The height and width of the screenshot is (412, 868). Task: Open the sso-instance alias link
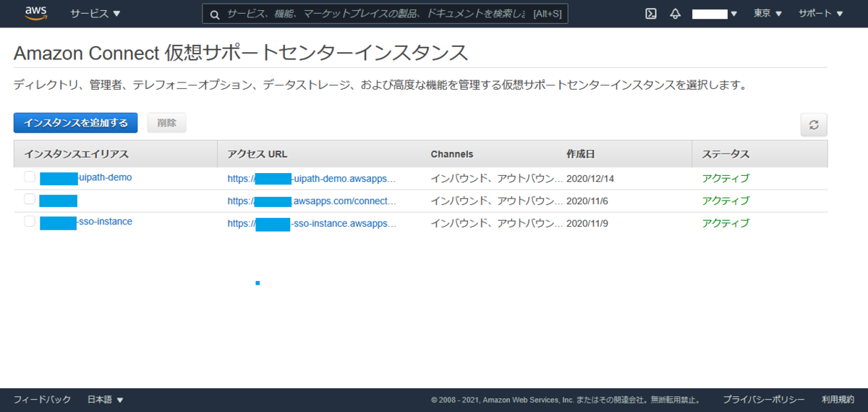click(86, 222)
